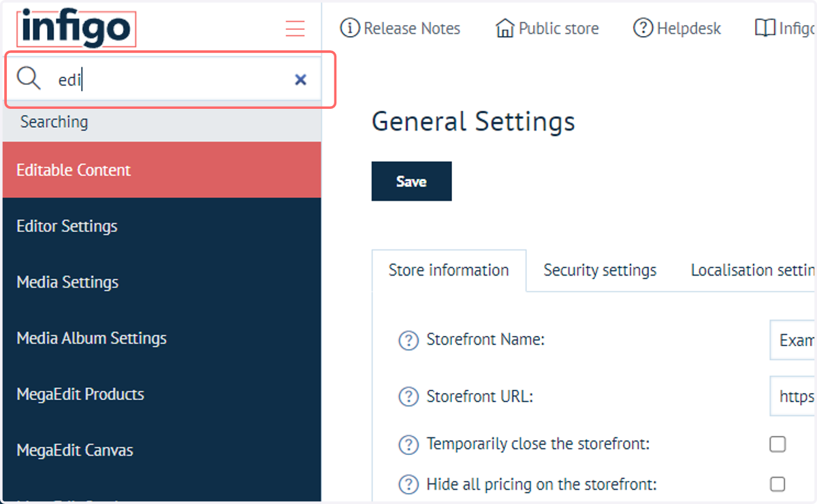Viewport: 817px width, 504px height.
Task: Click the 'Searching' status text
Action: point(54,122)
